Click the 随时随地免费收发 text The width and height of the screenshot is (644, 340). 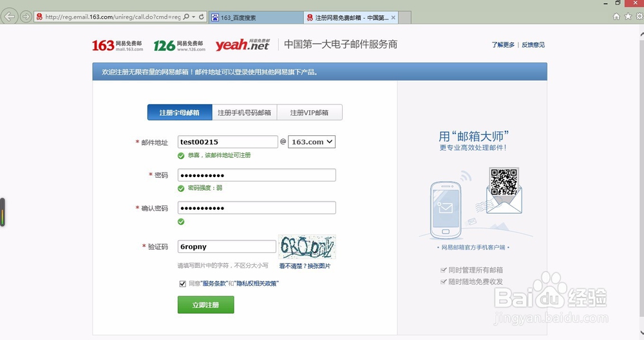click(476, 281)
